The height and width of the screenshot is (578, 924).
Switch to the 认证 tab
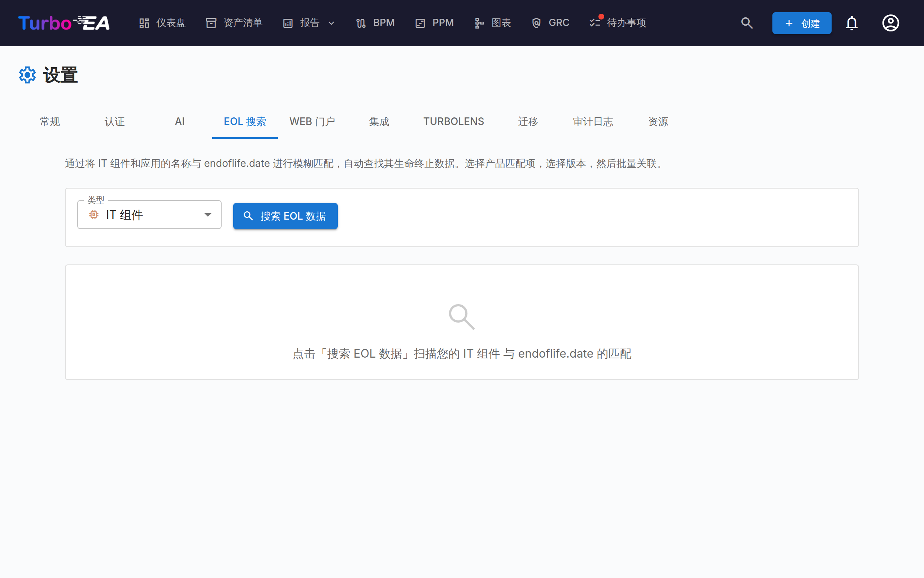114,122
